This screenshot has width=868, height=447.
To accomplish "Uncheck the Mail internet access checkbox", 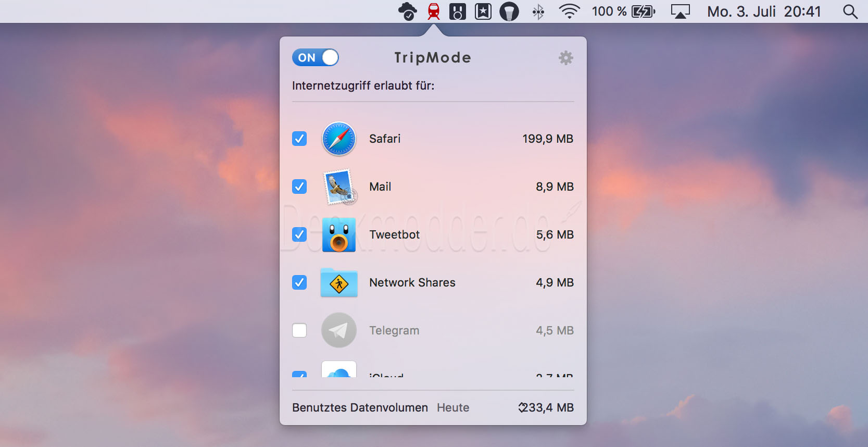I will tap(299, 187).
